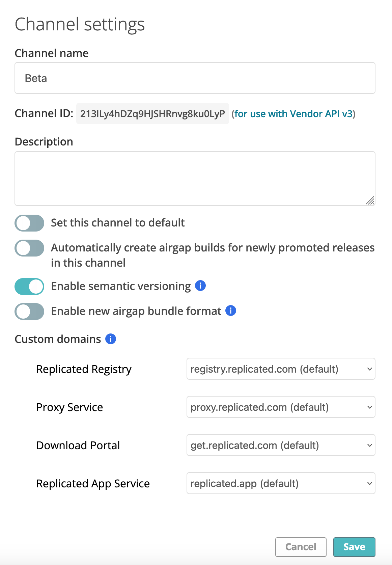Cancel the channel settings changes

301,547
